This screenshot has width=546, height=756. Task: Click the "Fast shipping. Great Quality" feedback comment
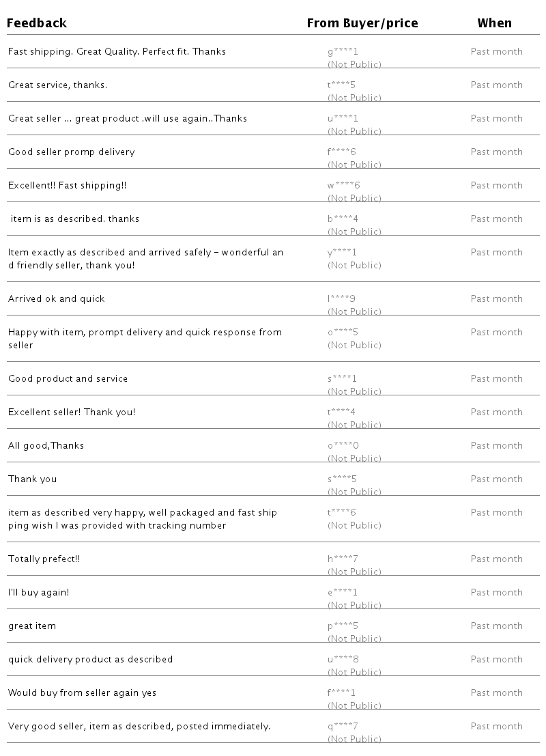click(x=117, y=52)
